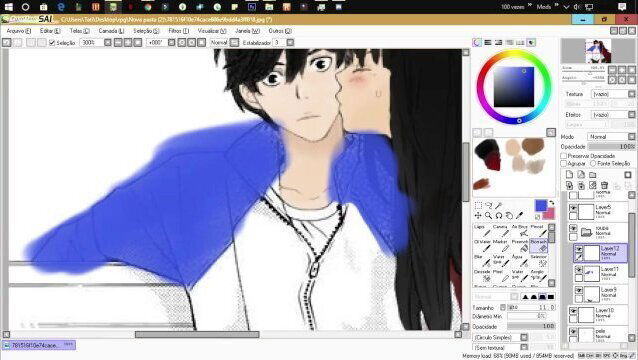Screen dimensions: 638x360
Task: Click the merge layer down icon
Action: coord(581,185)
